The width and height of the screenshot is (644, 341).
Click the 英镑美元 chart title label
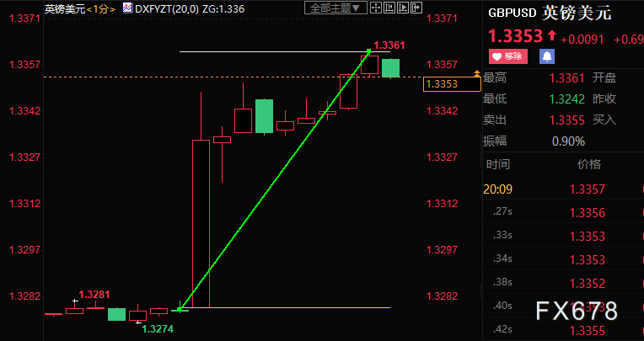[65, 8]
